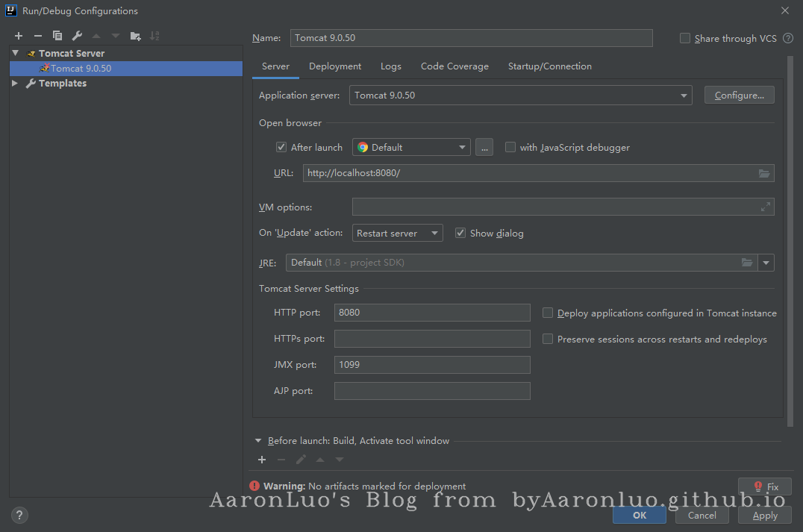Open edit defaults wrench icon
The width and height of the screenshot is (803, 532).
point(77,36)
